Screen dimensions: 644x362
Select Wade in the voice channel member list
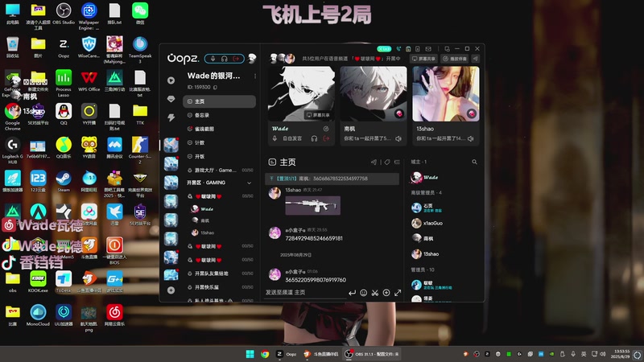tap(201, 209)
